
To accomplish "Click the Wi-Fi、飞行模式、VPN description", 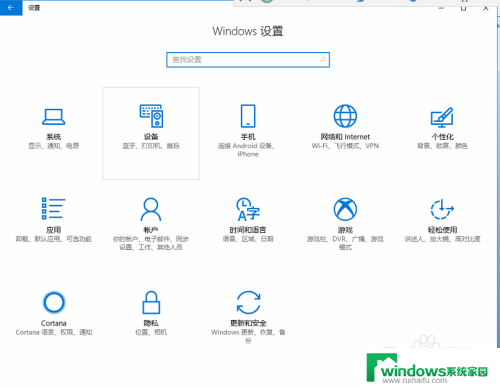I will 345,146.
